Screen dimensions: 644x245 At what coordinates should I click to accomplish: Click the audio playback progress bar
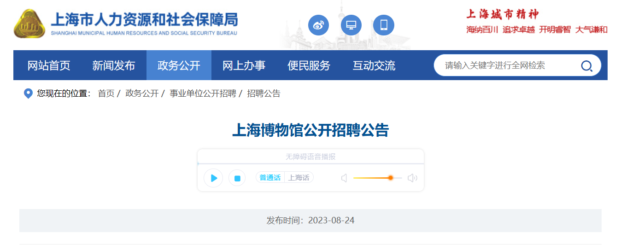310,163
